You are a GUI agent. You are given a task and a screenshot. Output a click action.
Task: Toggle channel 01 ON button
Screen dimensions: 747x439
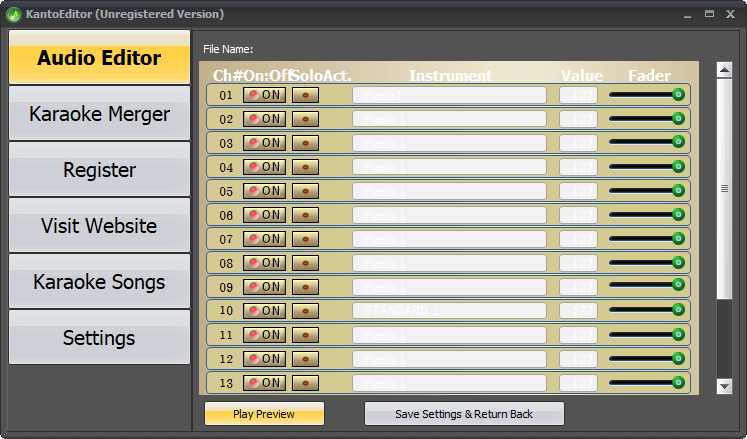pos(264,95)
